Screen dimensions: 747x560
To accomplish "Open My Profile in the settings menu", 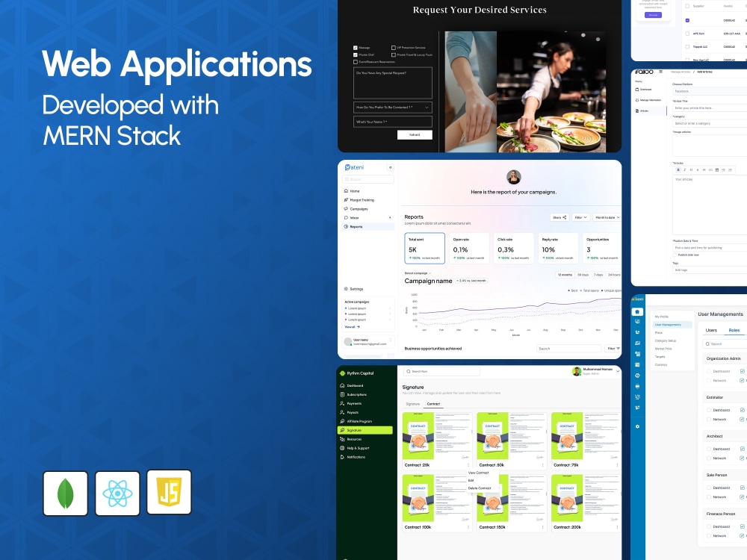I will click(661, 316).
